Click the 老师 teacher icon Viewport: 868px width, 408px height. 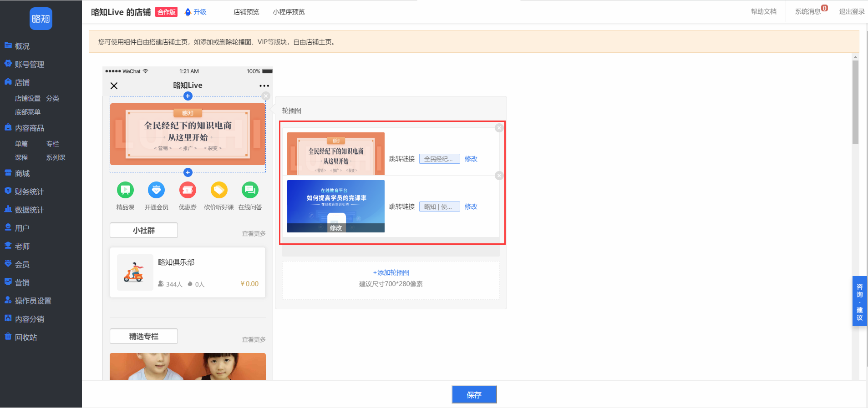click(8, 246)
